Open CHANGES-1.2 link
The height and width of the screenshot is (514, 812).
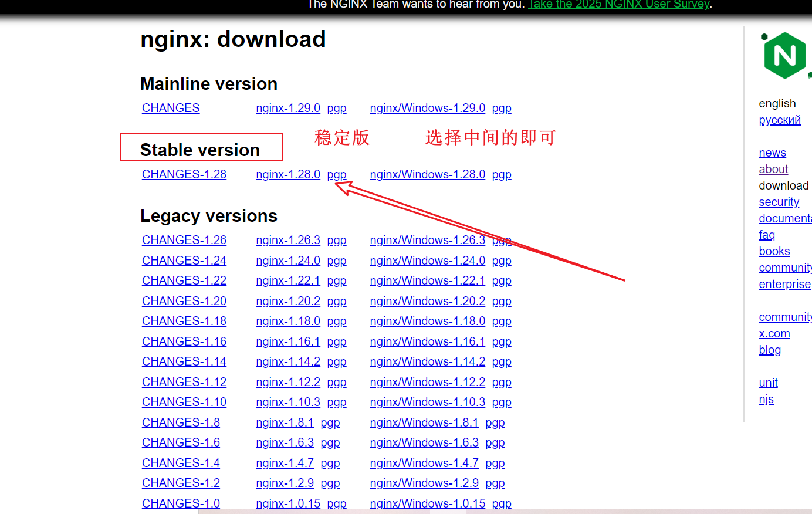pyautogui.click(x=181, y=483)
